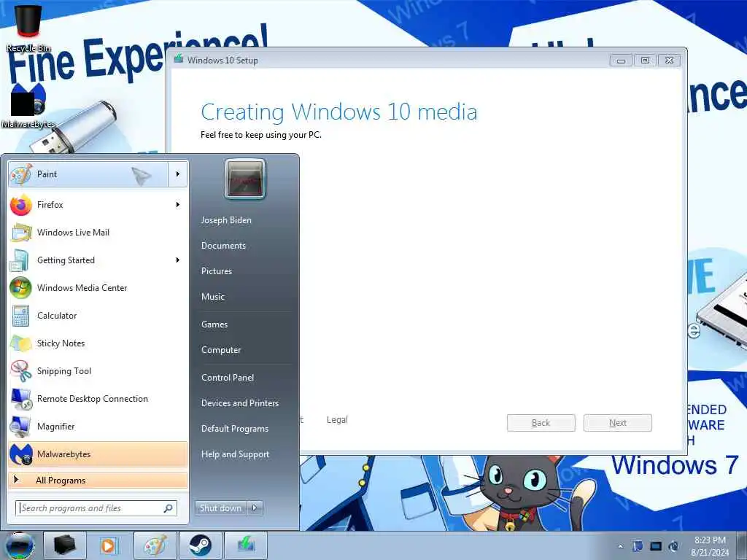Launch Snipping Tool icon

point(21,371)
